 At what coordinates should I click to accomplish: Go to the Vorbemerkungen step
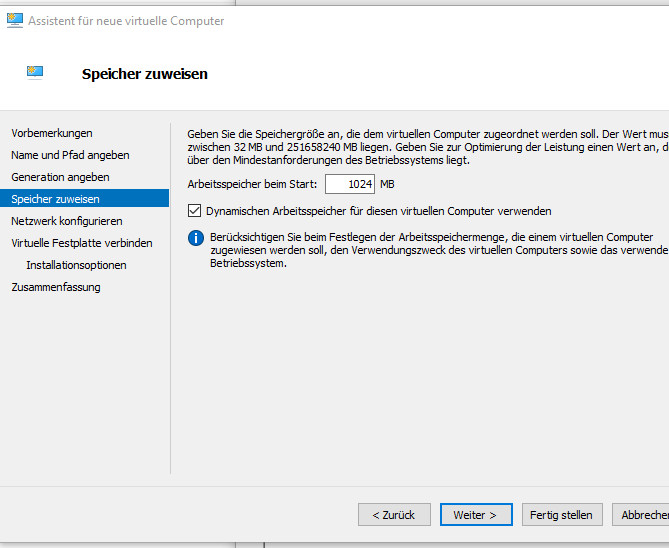[52, 133]
